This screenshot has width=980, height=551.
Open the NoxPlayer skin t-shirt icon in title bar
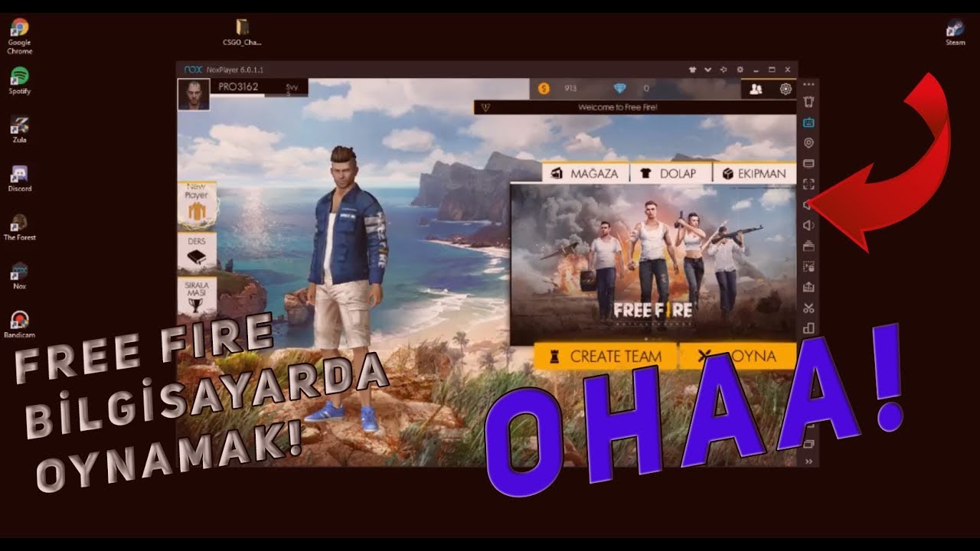point(692,70)
